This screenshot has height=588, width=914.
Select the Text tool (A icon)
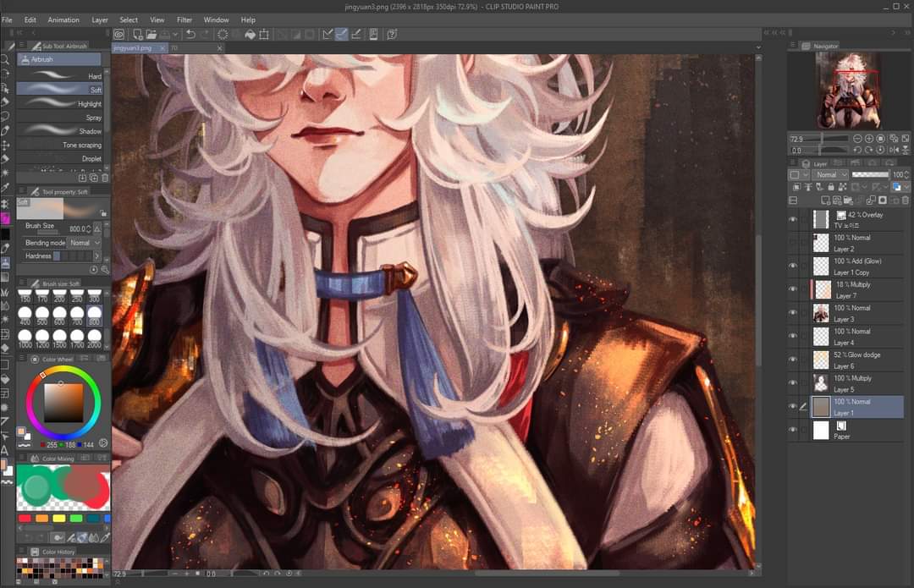coord(5,450)
